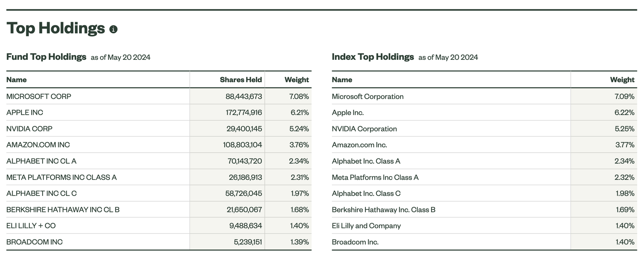Click the ELI LILLY + CO holding
The image size is (644, 260).
click(x=31, y=226)
